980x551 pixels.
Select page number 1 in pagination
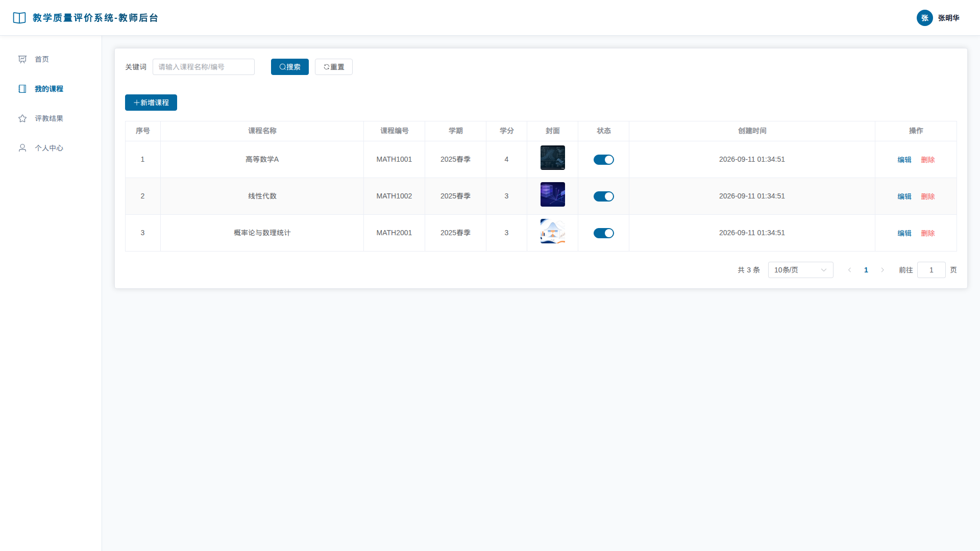click(x=866, y=270)
